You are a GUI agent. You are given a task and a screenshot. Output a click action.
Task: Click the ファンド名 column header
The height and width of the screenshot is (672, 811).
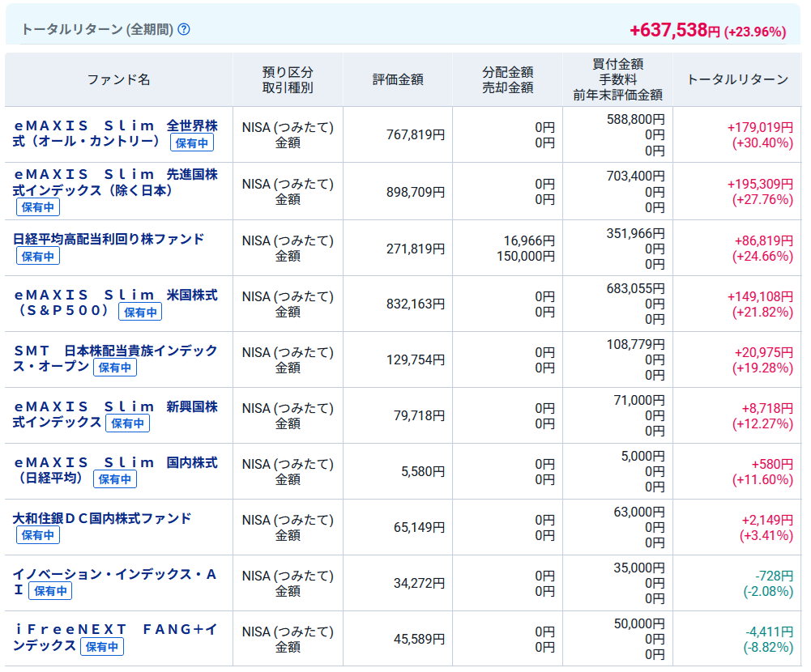pos(118,79)
